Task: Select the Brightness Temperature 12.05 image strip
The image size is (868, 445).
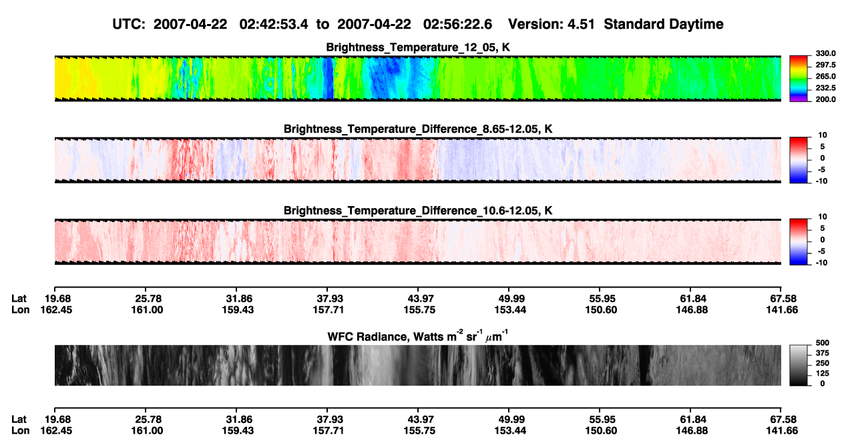Action: [417, 78]
